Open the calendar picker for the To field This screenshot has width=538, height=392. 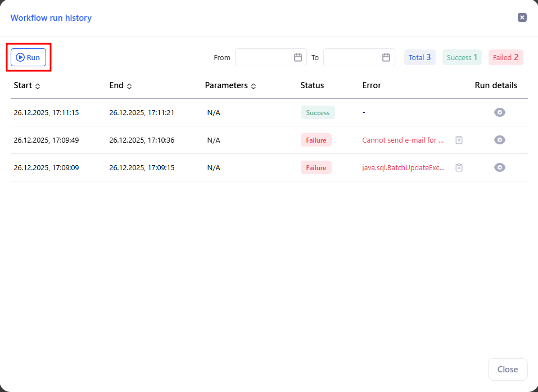[386, 57]
